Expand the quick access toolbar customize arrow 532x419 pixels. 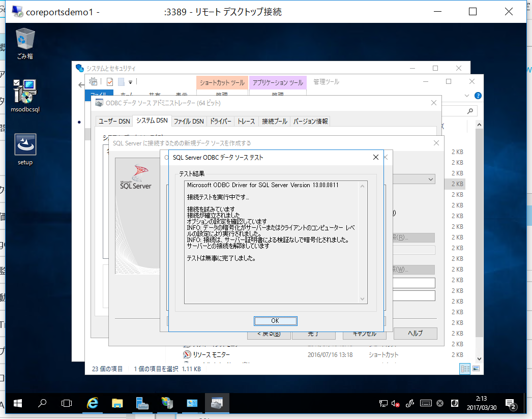click(130, 82)
